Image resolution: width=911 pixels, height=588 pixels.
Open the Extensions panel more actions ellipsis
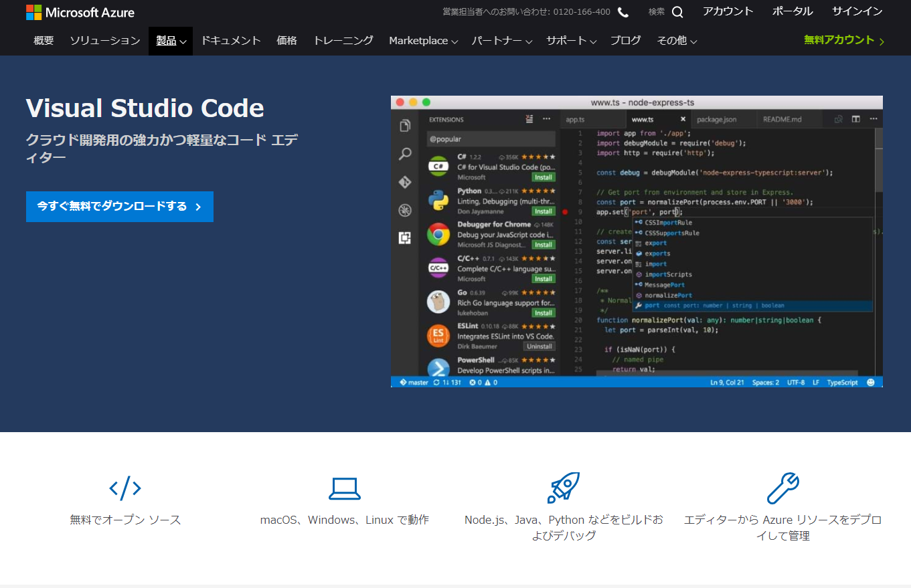coord(547,119)
